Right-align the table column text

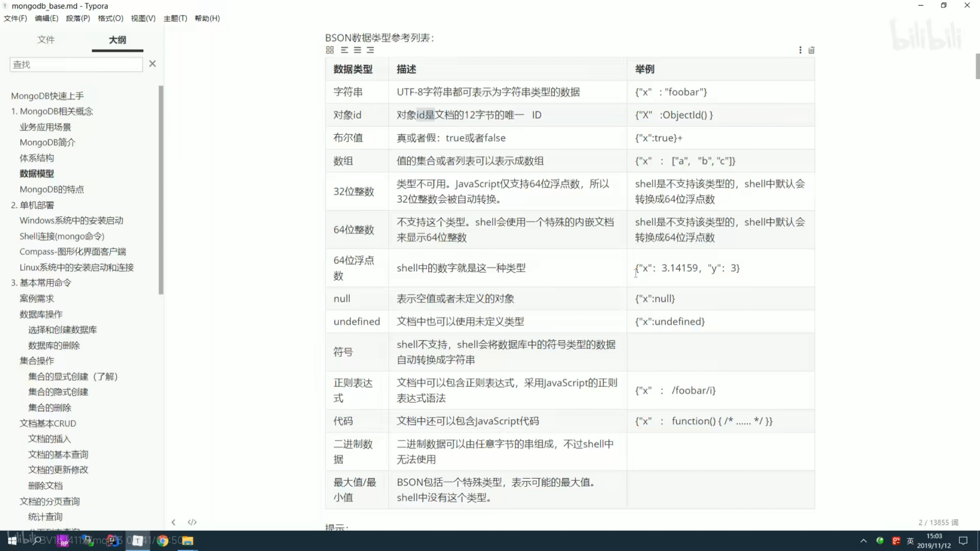(x=370, y=50)
